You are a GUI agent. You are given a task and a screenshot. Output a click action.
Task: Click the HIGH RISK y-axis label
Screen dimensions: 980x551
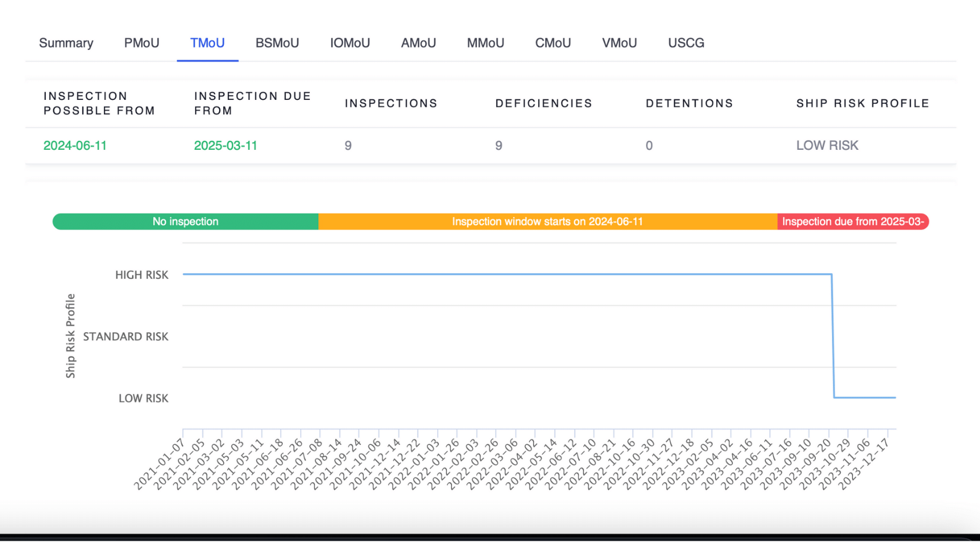pos(142,275)
